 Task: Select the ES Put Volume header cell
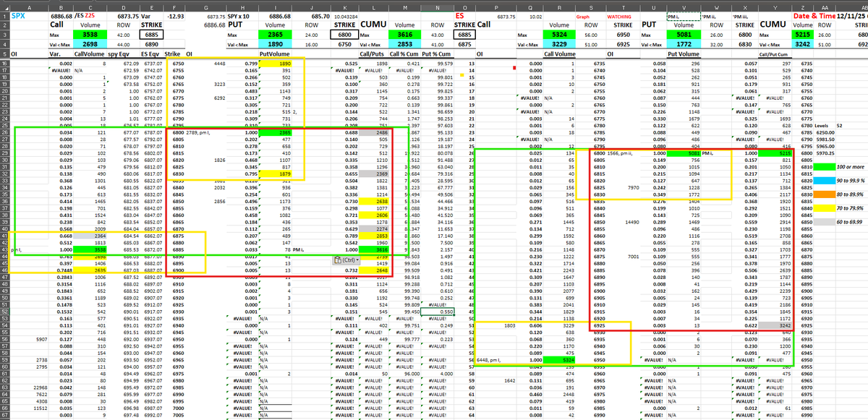pos(683,53)
